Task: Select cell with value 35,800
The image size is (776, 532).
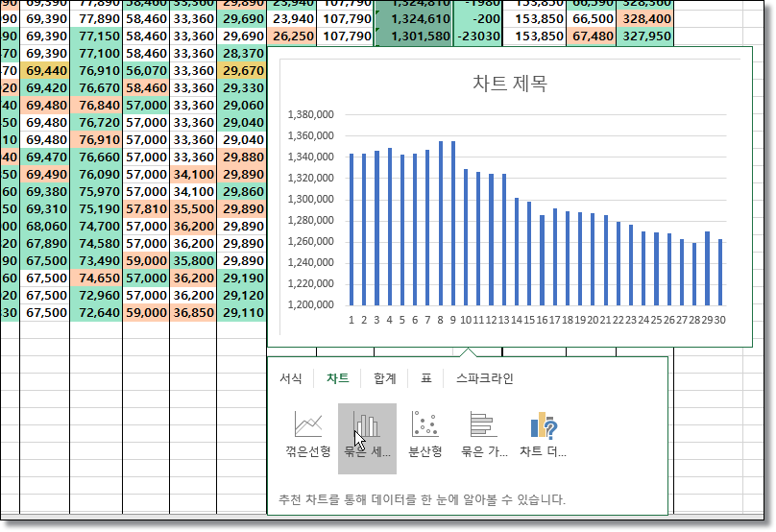Action: coord(193,261)
